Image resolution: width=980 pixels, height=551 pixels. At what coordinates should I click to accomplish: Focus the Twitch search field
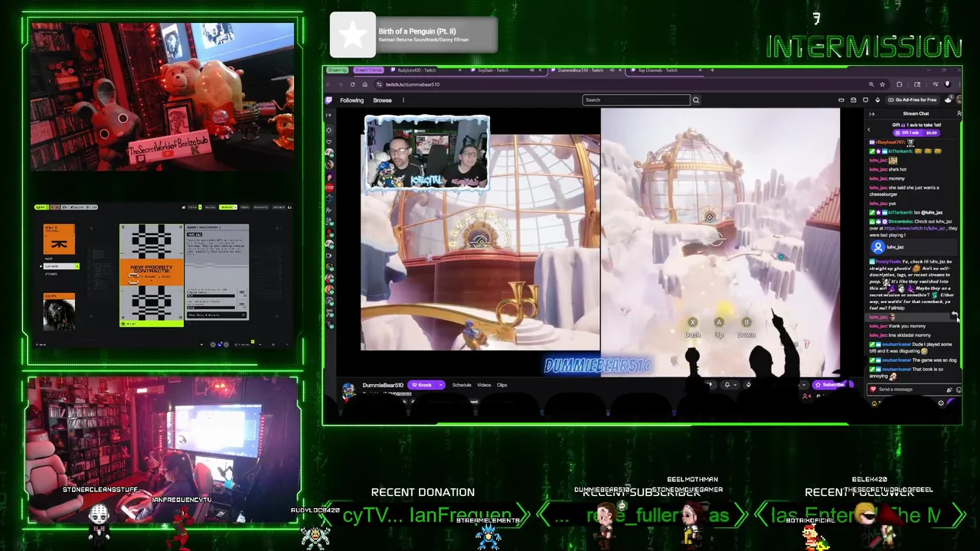click(636, 100)
